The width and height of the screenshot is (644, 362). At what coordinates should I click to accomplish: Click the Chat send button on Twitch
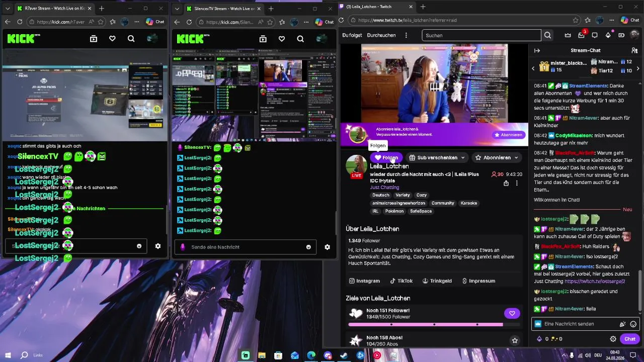(x=630, y=339)
